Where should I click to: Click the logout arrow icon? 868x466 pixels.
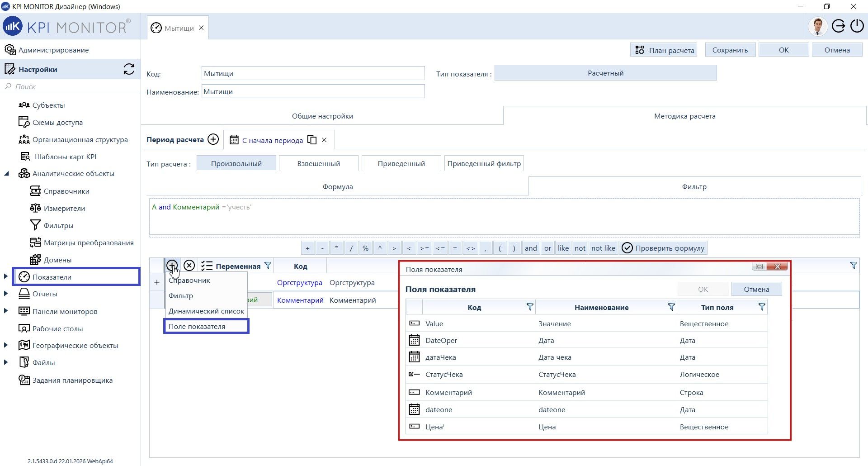point(839,26)
